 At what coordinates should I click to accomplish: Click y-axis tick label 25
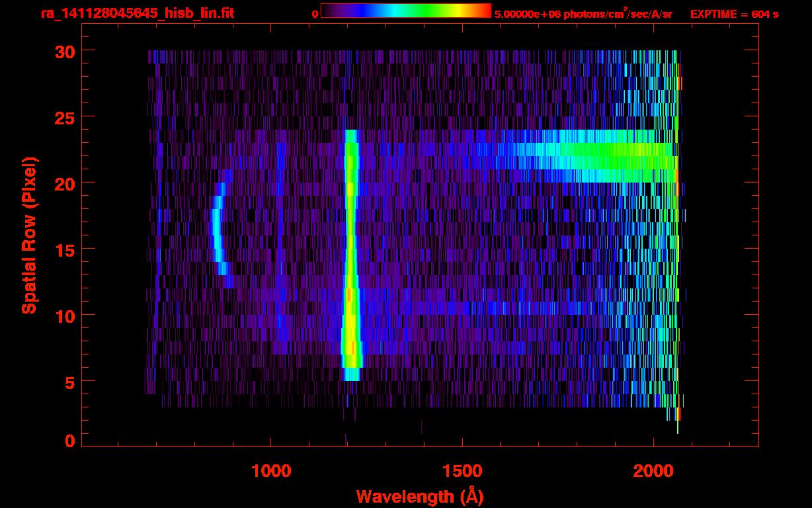tap(65, 117)
